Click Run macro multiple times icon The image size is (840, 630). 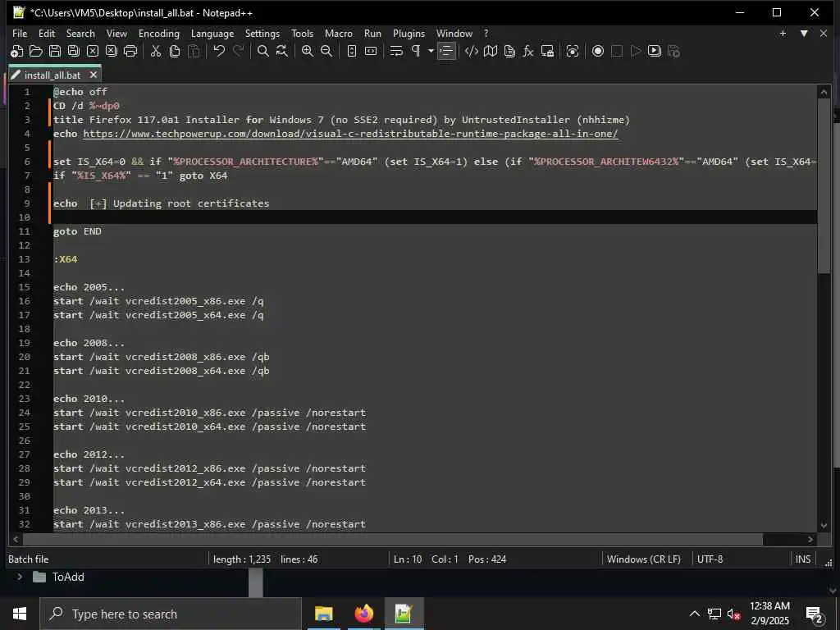coord(654,51)
